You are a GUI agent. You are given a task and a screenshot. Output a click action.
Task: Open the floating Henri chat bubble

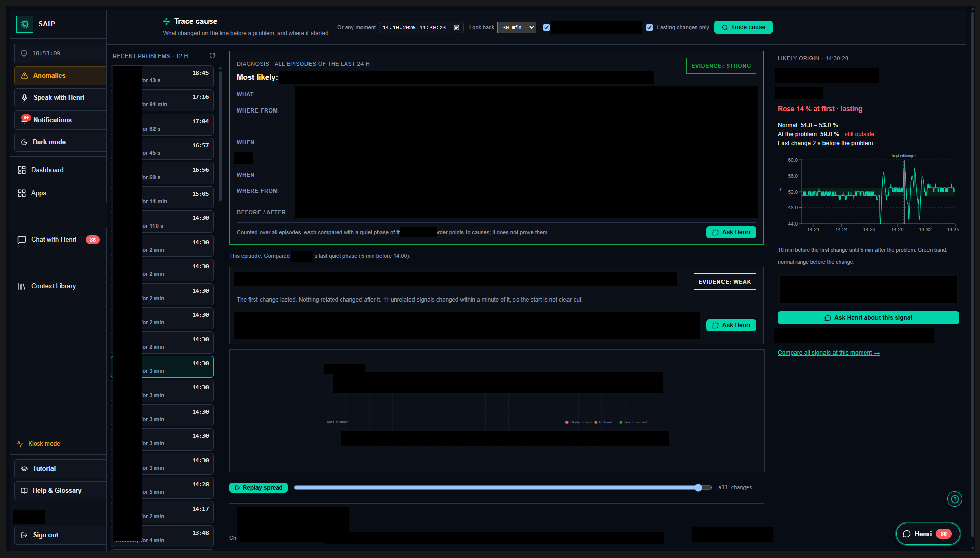pyautogui.click(x=927, y=534)
